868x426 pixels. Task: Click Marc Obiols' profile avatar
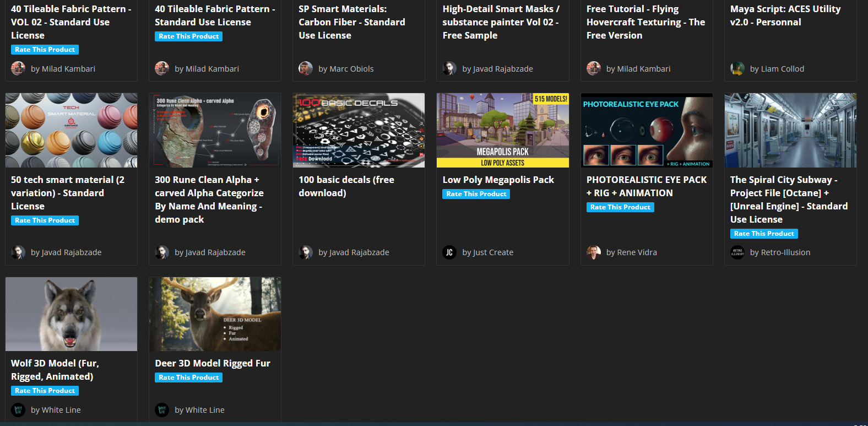coord(306,69)
